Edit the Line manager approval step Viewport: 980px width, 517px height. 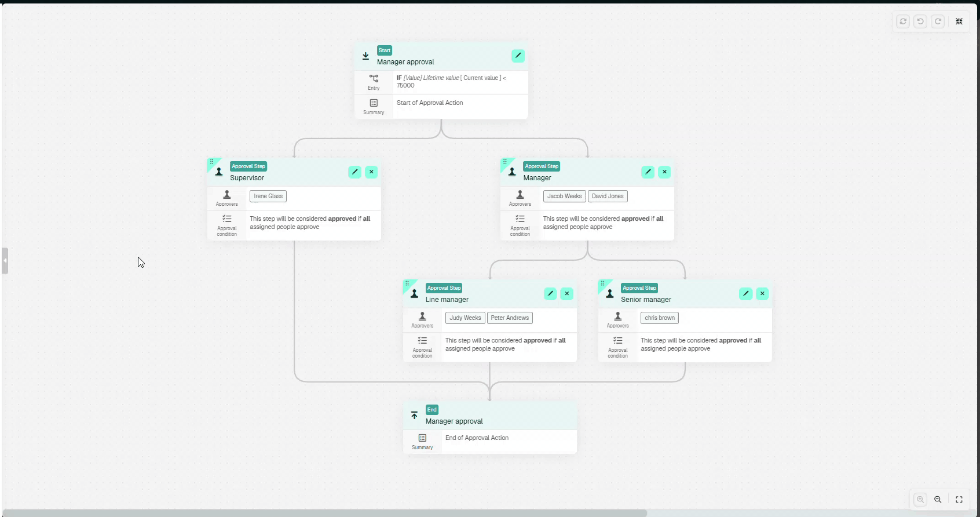550,293
